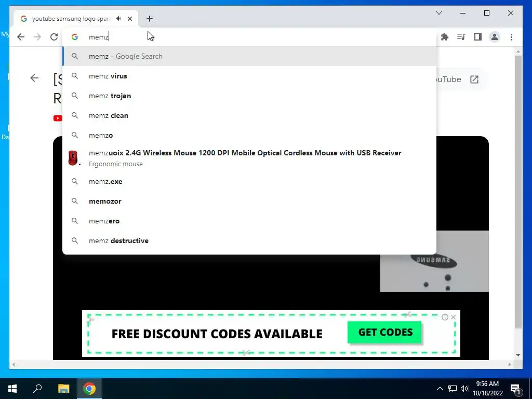The image size is (532, 399).
Task: Click the horizontal scroll right arrow
Action: pos(510,365)
